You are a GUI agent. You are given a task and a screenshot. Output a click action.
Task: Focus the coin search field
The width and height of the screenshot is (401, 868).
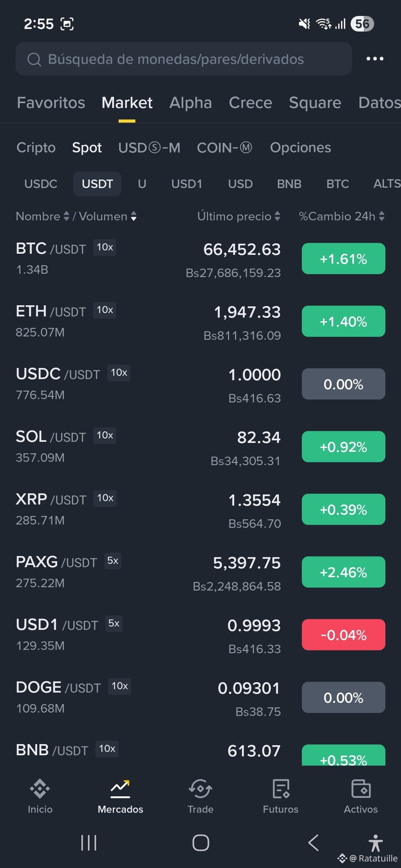[x=184, y=59]
